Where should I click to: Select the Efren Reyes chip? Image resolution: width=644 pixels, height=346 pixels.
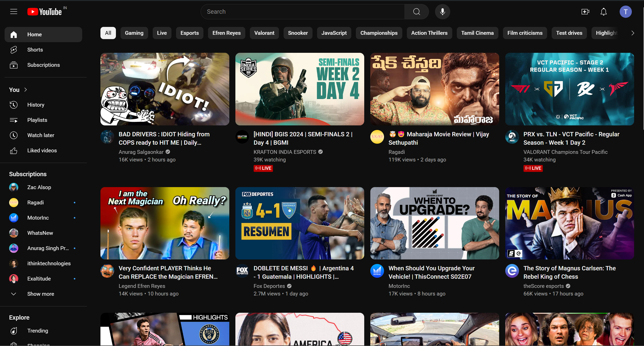(x=227, y=33)
